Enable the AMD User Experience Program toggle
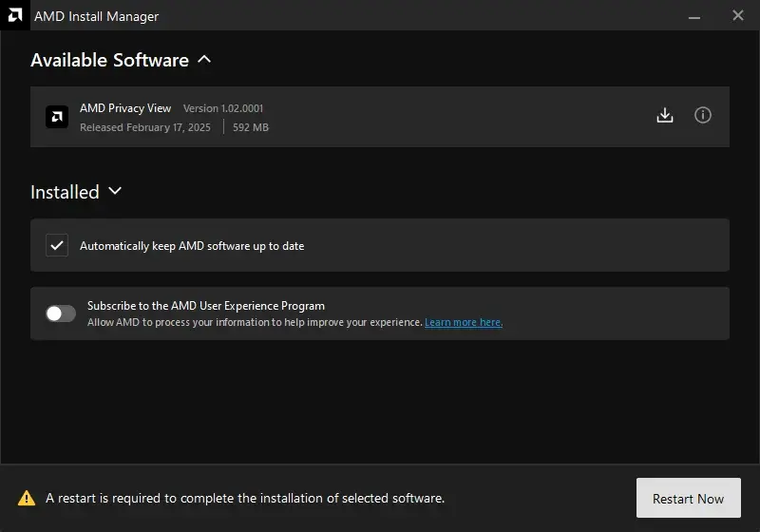Viewport: 760px width, 532px height. 61,313
